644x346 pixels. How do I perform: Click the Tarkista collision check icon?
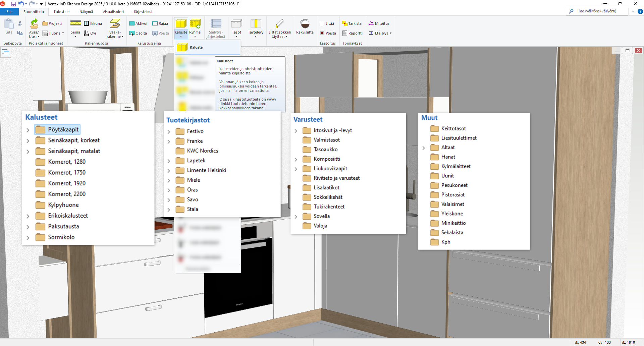[352, 23]
